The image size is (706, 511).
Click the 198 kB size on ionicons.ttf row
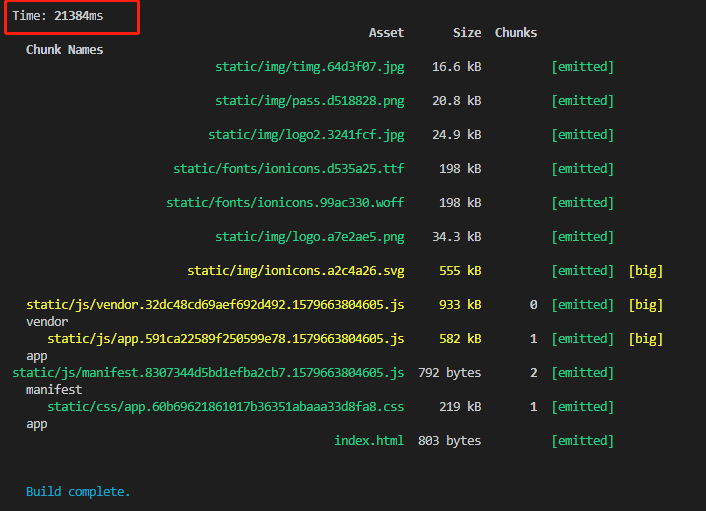(x=460, y=169)
